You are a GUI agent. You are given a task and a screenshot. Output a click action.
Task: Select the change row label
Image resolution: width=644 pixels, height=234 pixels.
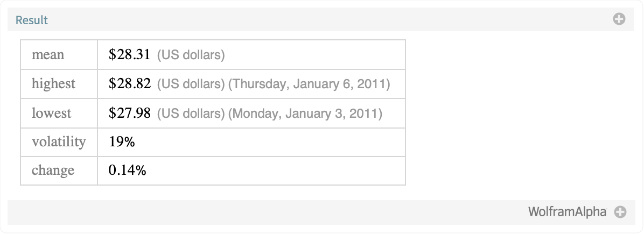[53, 171]
